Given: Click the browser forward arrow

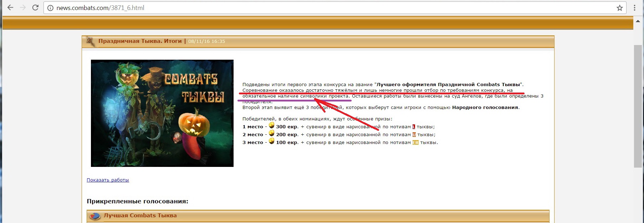Looking at the screenshot, I should (x=23, y=8).
